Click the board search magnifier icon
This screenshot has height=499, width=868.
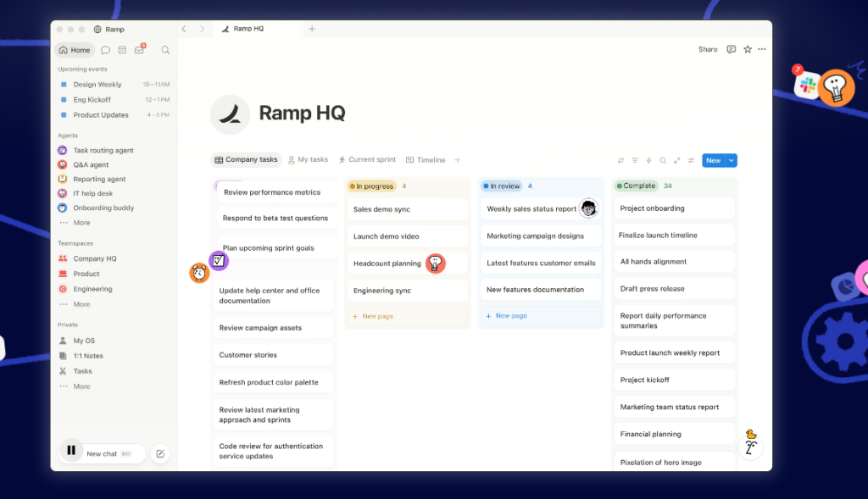pyautogui.click(x=663, y=160)
